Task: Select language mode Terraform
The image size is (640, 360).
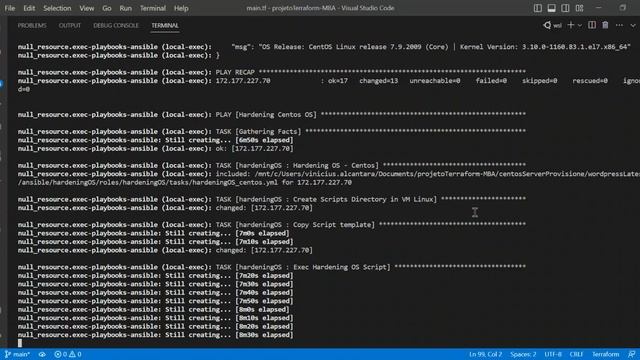Action: click(606, 354)
